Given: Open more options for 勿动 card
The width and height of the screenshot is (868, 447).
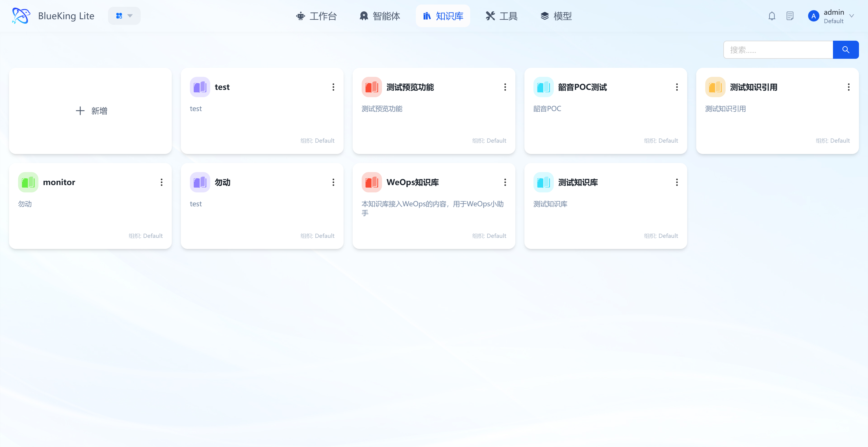Looking at the screenshot, I should 333,182.
